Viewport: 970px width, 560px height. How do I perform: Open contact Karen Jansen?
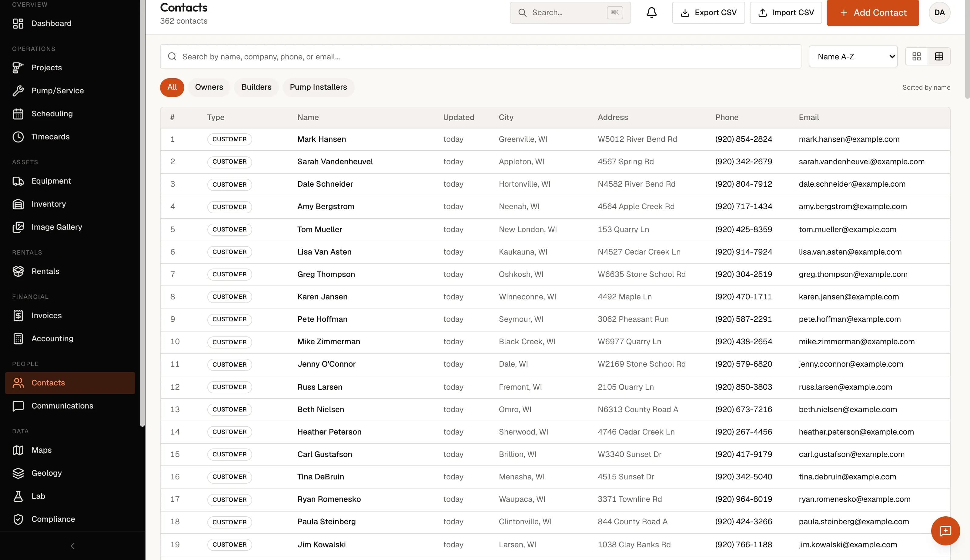(x=322, y=297)
